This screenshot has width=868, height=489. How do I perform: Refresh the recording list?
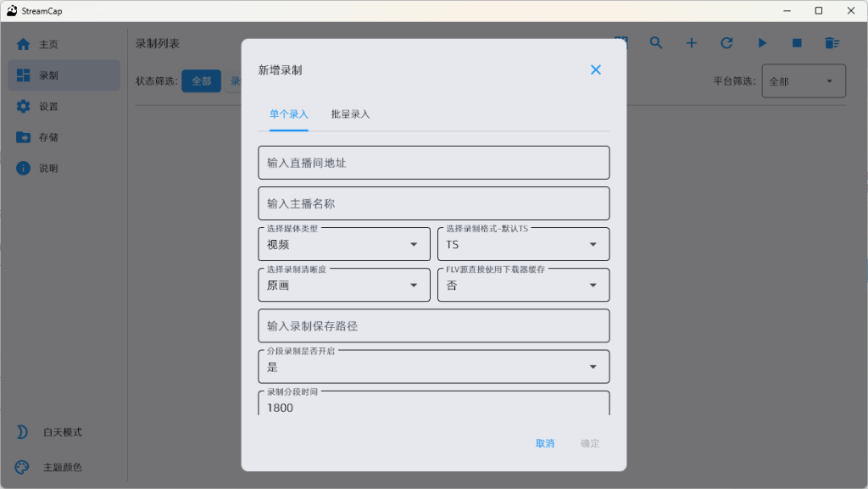(x=726, y=42)
